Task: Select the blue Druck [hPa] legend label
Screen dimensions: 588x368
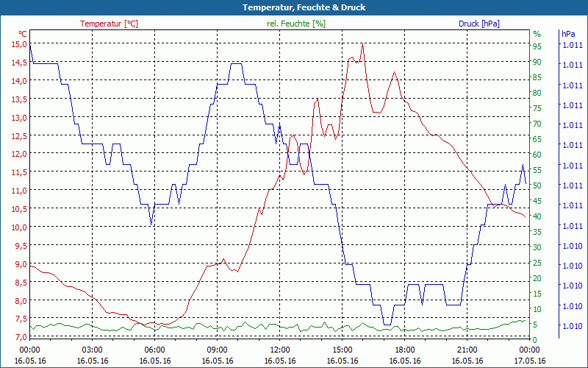Action: 478,24
